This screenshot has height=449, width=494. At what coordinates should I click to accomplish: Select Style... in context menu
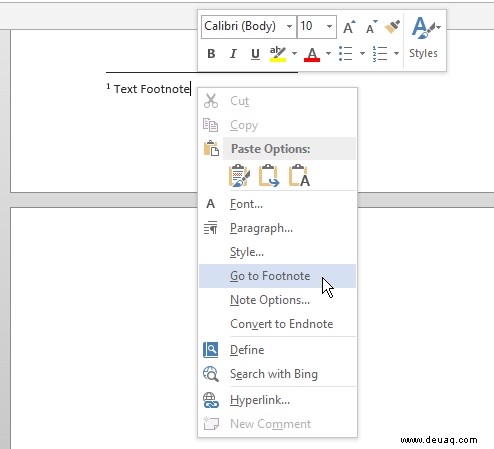click(x=277, y=252)
